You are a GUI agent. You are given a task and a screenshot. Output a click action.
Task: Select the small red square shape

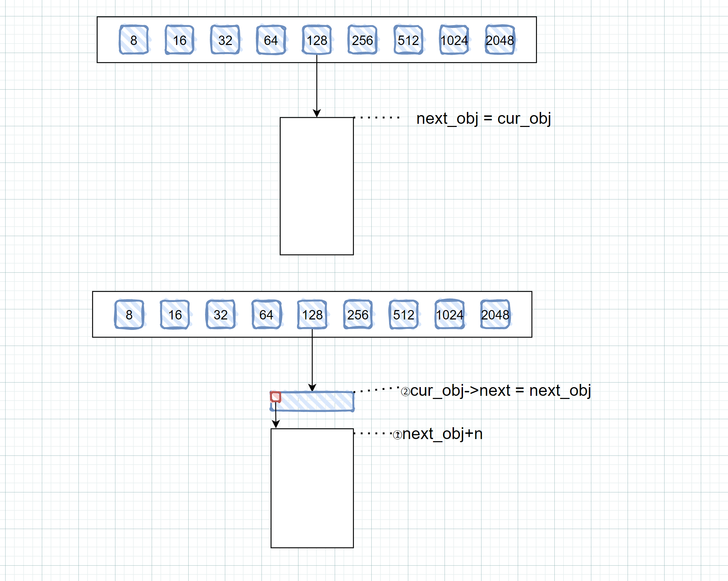pyautogui.click(x=275, y=397)
